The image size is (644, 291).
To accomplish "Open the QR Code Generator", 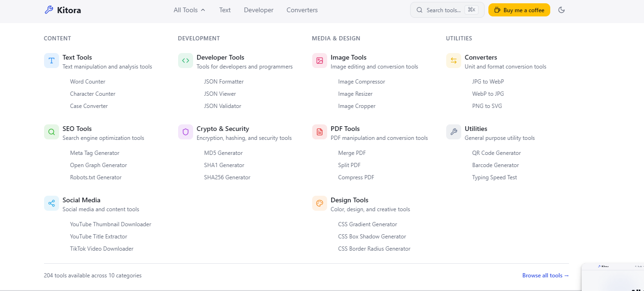I will click(x=496, y=153).
